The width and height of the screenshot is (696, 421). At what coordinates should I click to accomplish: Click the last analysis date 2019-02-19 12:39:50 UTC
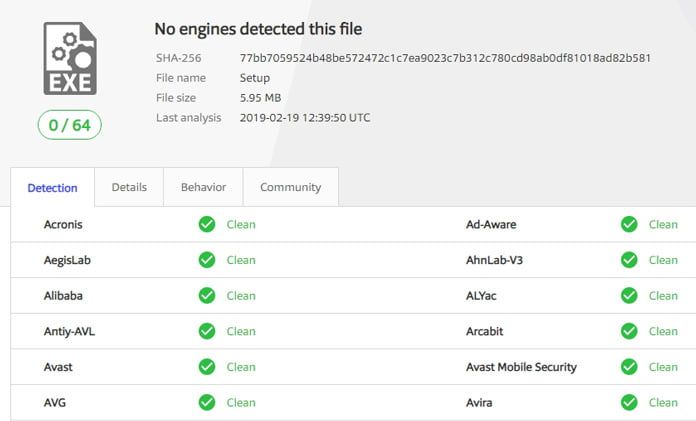point(305,118)
